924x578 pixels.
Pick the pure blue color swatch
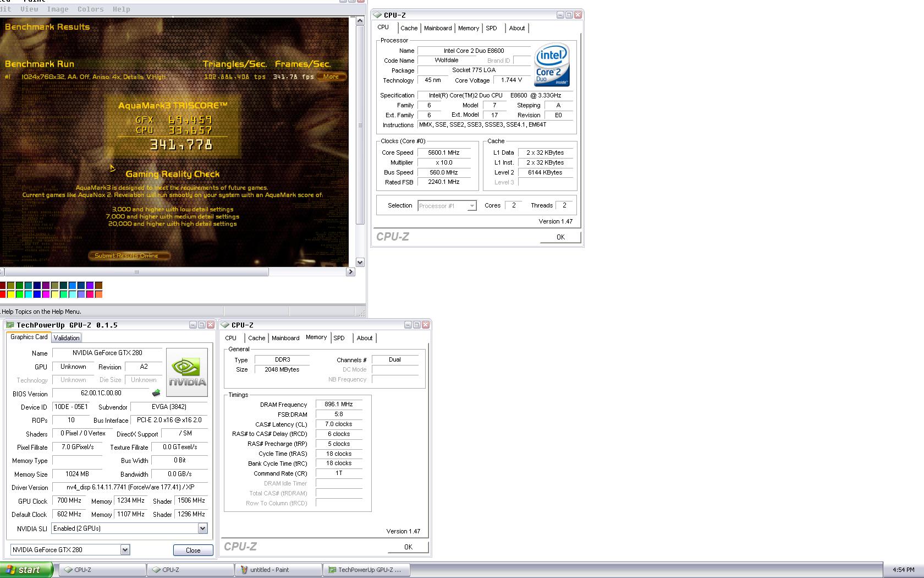pyautogui.click(x=38, y=295)
